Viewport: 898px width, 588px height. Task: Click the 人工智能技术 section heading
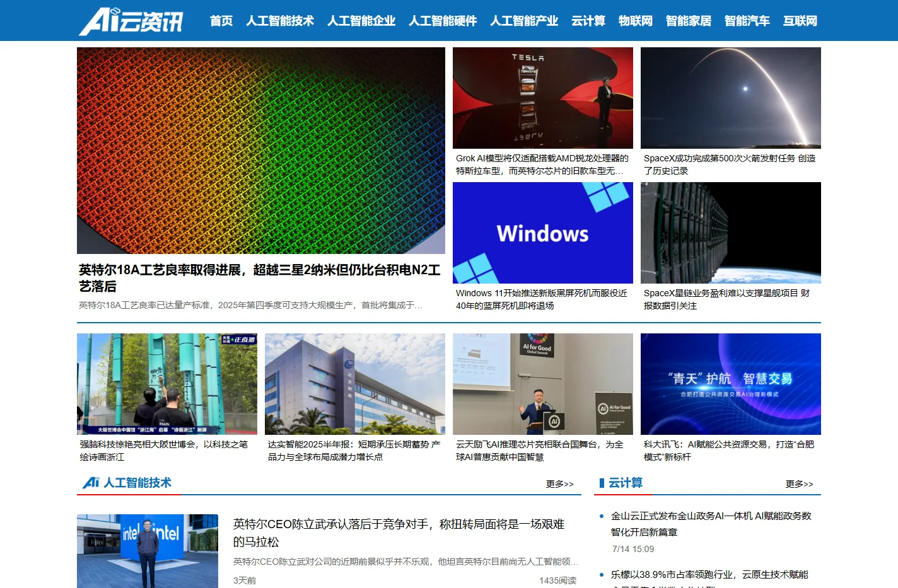click(137, 483)
